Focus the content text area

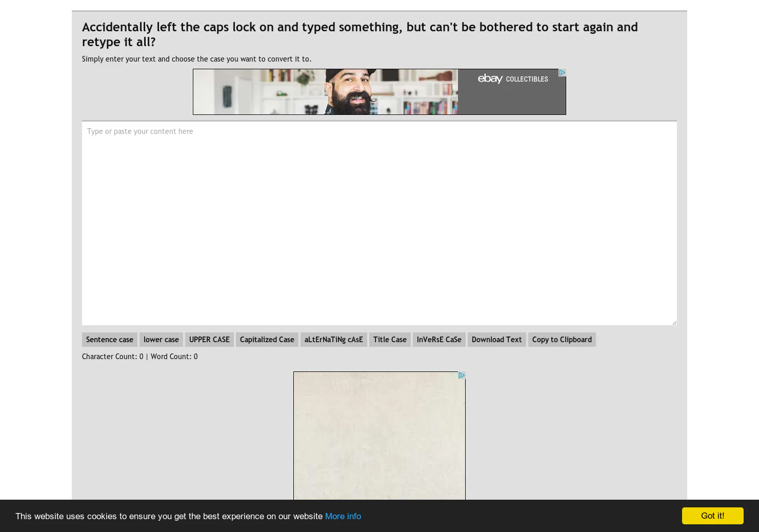coord(379,223)
